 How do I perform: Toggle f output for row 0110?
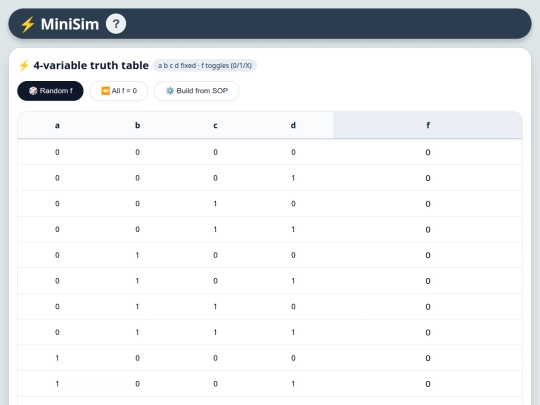(428, 307)
